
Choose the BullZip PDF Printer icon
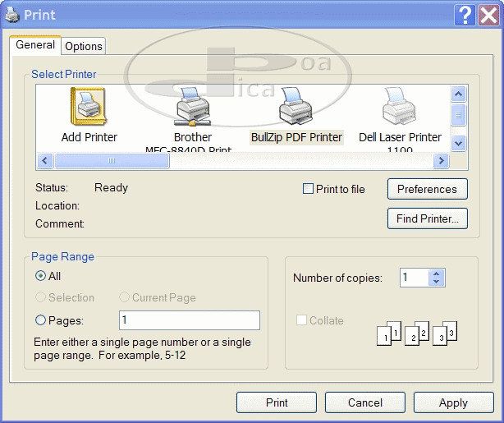(x=296, y=107)
